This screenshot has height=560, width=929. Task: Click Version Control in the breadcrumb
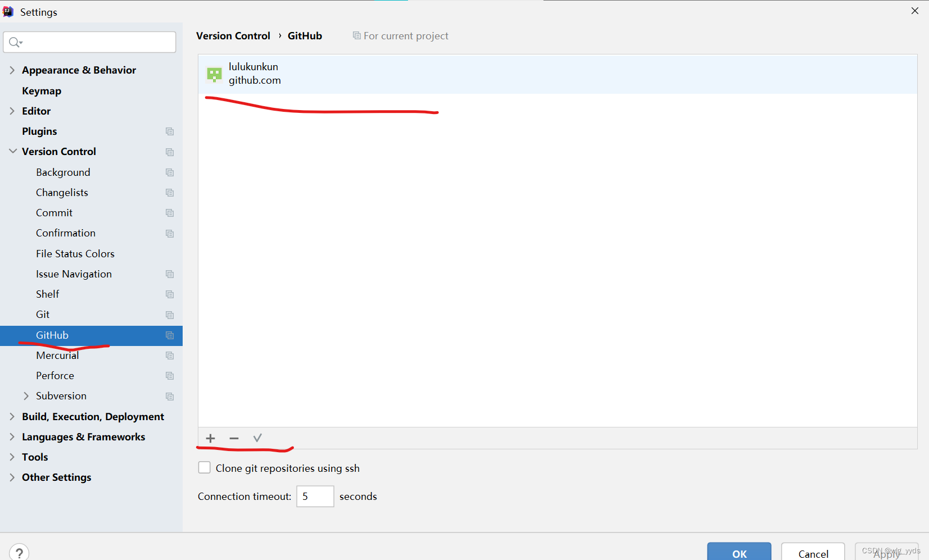(x=233, y=36)
